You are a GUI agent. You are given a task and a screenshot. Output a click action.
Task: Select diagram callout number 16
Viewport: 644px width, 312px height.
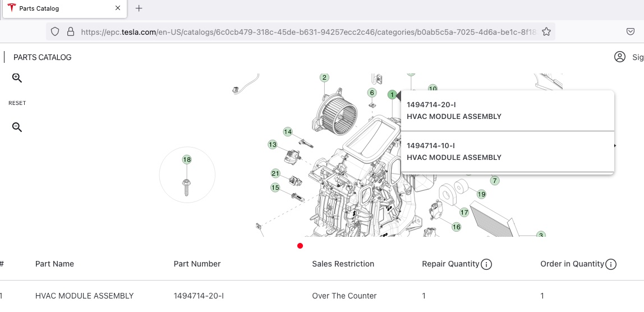[x=456, y=227]
